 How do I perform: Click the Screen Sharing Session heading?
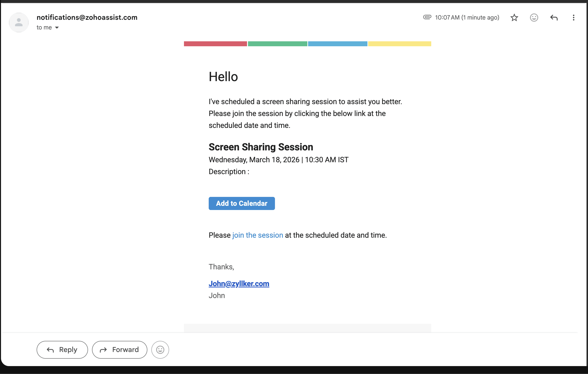(x=261, y=147)
